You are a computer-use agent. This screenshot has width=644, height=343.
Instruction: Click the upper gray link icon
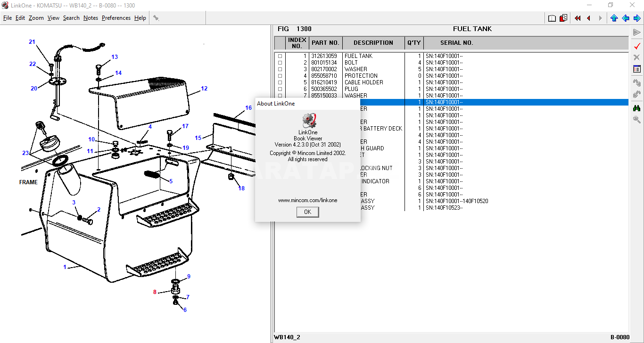point(637,82)
